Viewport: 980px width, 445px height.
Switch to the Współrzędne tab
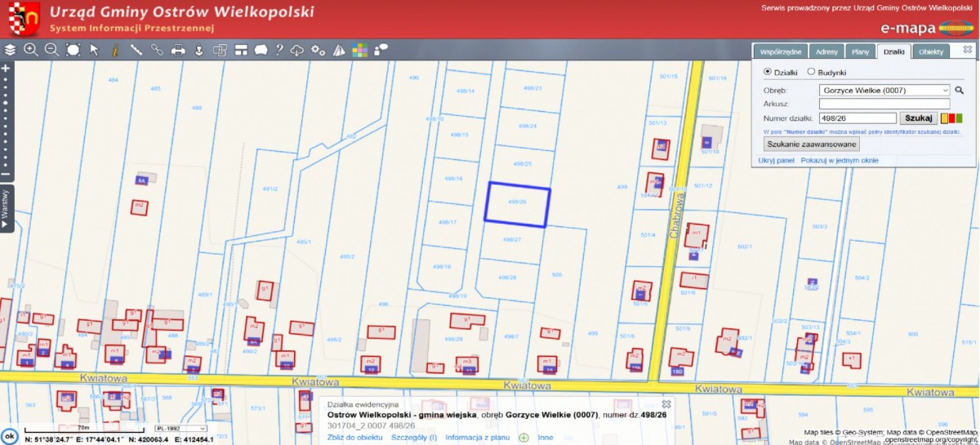tap(781, 51)
